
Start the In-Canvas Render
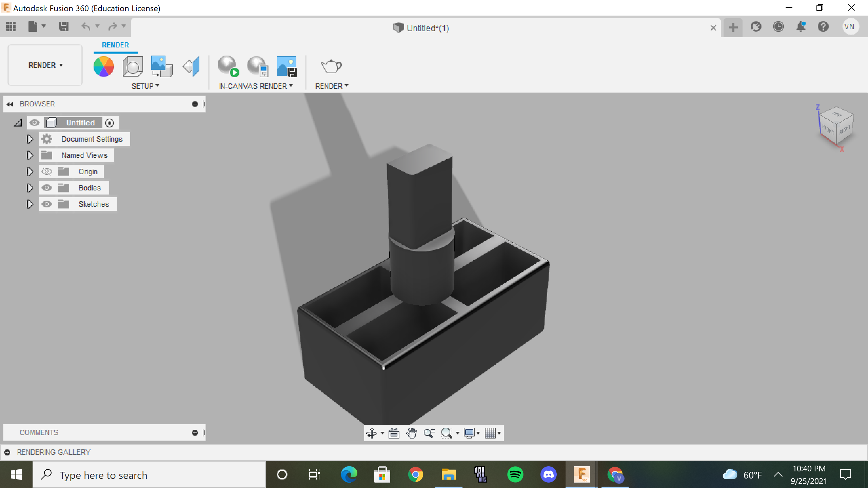228,66
